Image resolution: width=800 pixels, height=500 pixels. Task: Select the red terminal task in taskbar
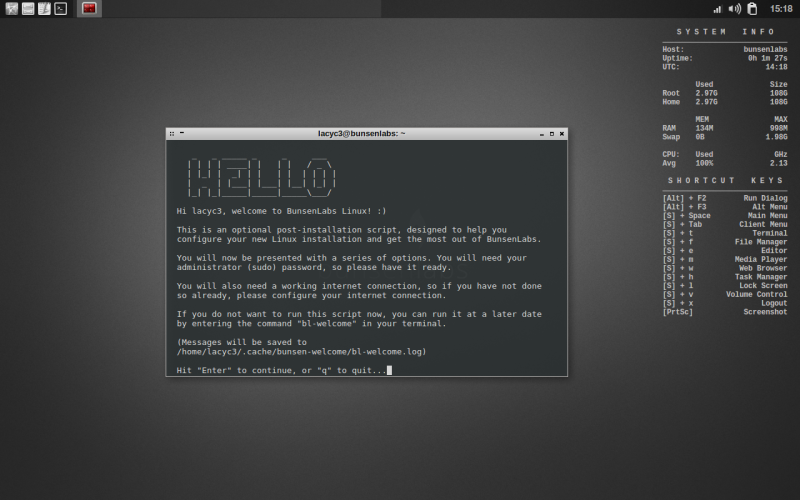(x=89, y=8)
